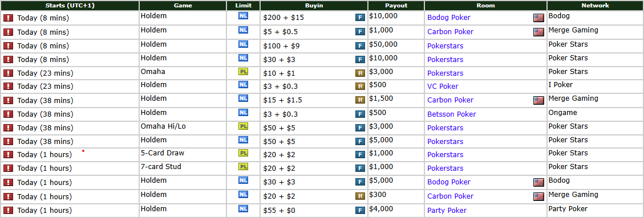Viewport: 644px width, 218px height.
Task: Click the PL badge in the 5-Card Draw row
Action: click(243, 153)
